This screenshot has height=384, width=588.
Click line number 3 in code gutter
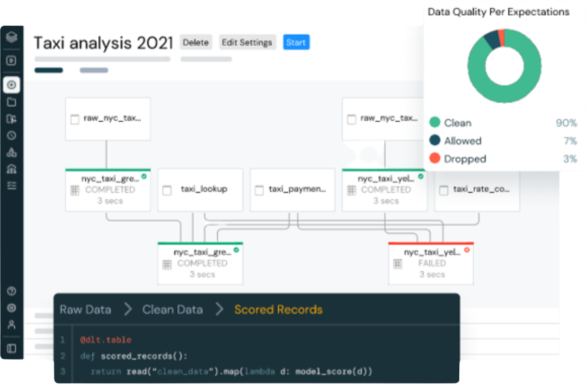point(63,372)
